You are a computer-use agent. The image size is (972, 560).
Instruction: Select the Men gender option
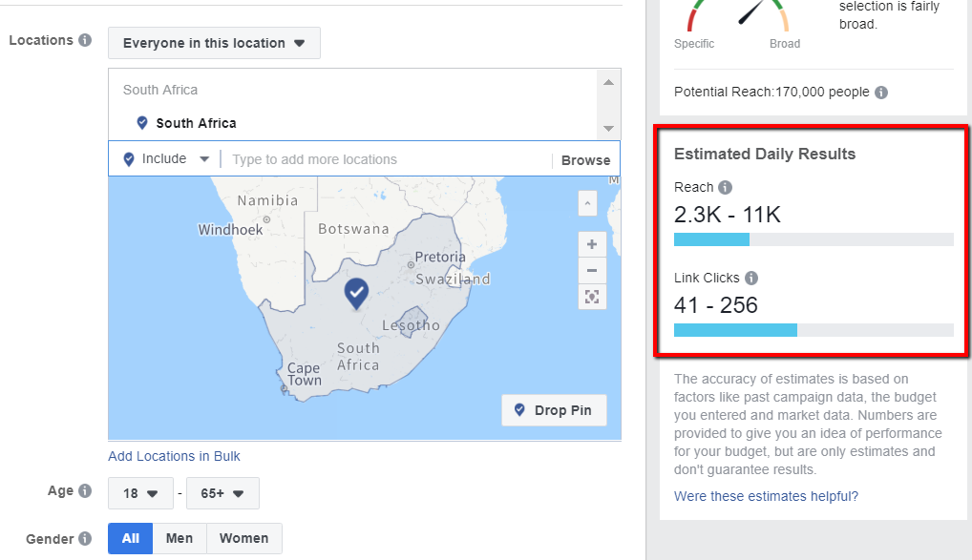180,538
